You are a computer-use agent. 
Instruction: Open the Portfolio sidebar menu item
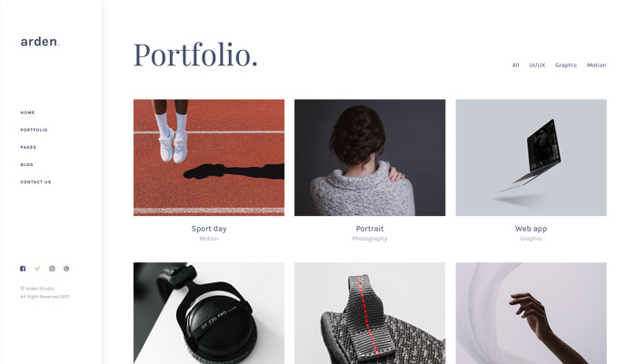pyautogui.click(x=35, y=130)
